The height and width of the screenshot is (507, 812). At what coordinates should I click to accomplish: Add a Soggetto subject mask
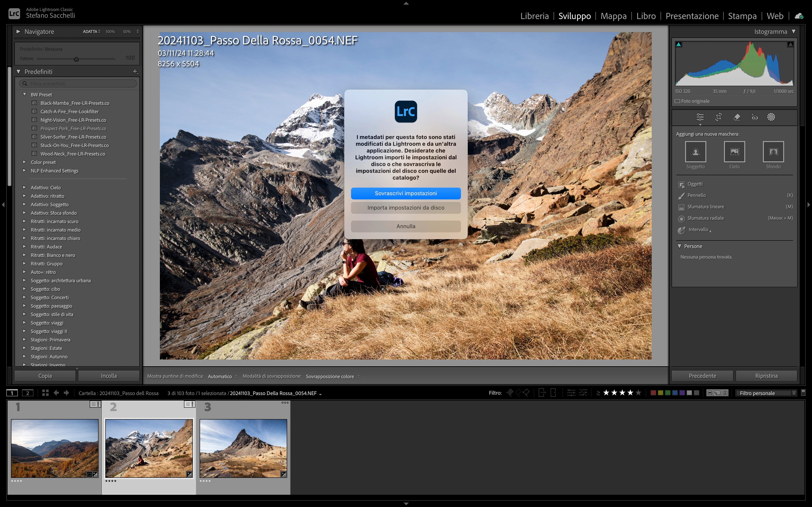tap(695, 152)
